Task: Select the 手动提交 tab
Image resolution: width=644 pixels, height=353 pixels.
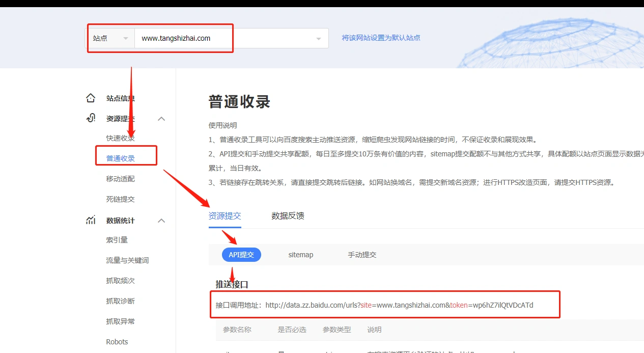Action: [362, 255]
